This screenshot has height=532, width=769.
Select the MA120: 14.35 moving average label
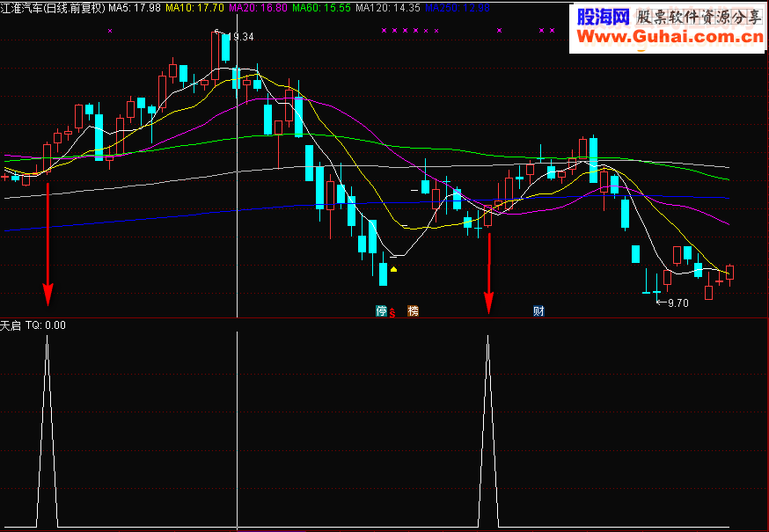(x=388, y=8)
